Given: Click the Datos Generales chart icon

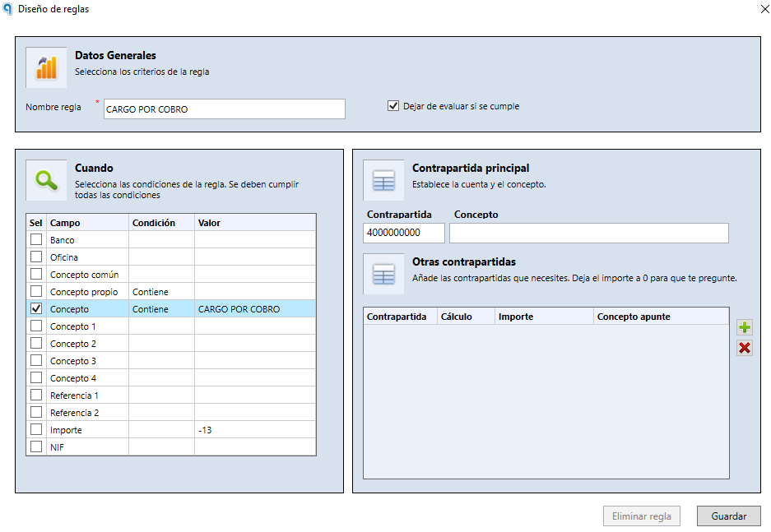Looking at the screenshot, I should coord(46,67).
